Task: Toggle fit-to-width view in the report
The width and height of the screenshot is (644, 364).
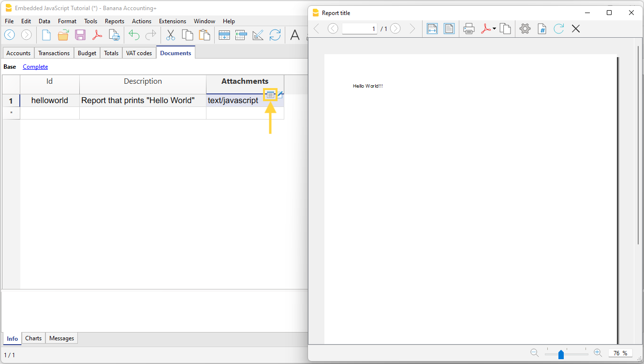Action: pos(432,29)
